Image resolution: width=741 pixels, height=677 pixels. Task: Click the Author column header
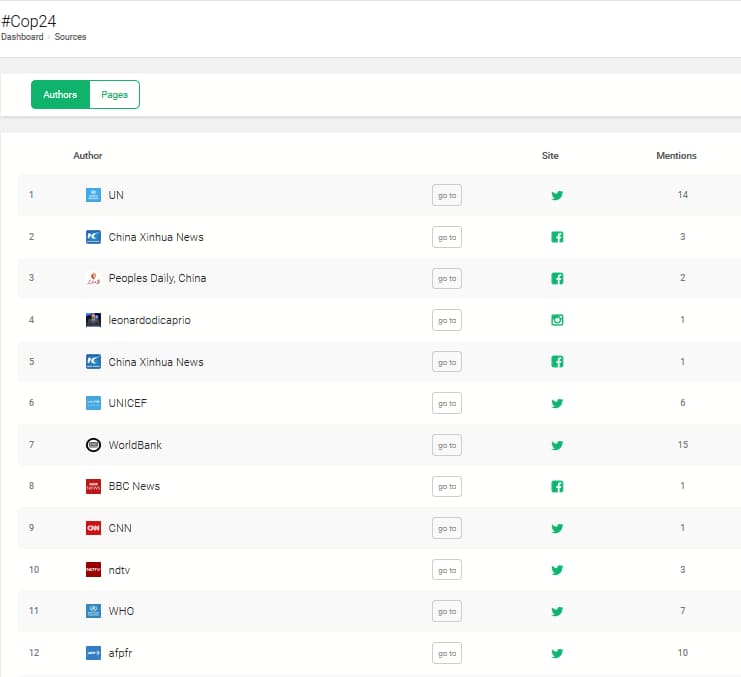pos(88,155)
